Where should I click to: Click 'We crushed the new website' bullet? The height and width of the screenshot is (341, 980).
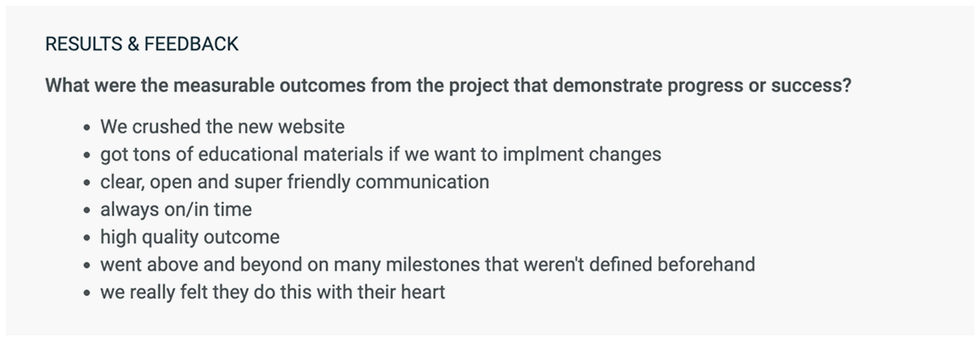[222, 127]
